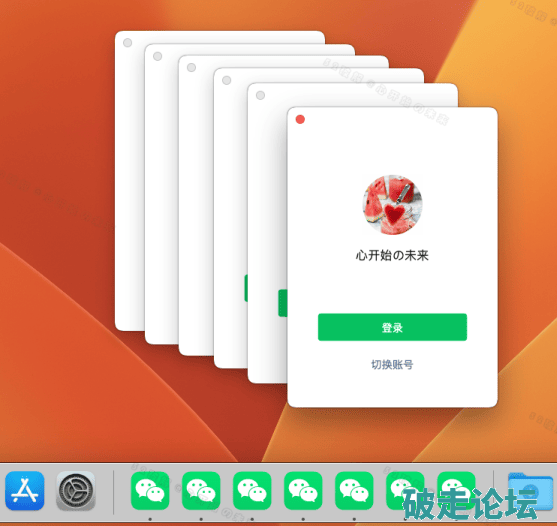Activate the fourth WeChat dock icon
The height and width of the screenshot is (526, 557).
303,490
